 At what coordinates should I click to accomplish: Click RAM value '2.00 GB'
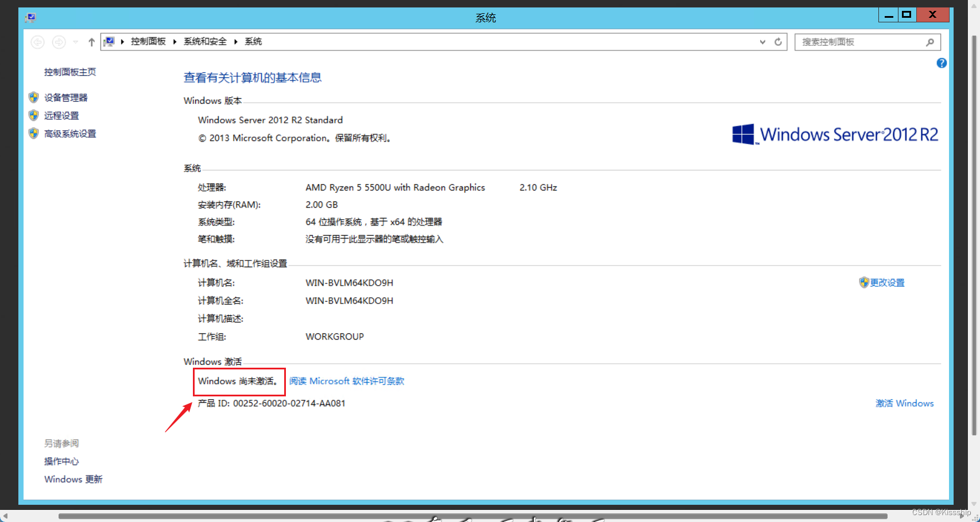tap(321, 205)
